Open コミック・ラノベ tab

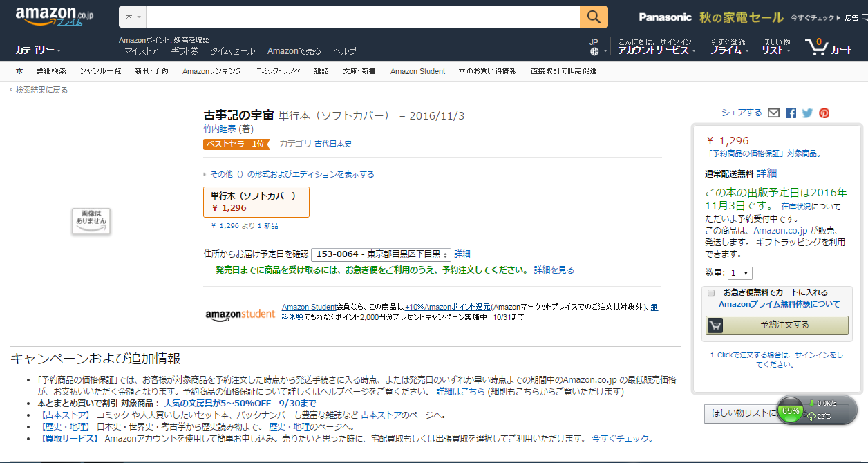click(x=278, y=71)
